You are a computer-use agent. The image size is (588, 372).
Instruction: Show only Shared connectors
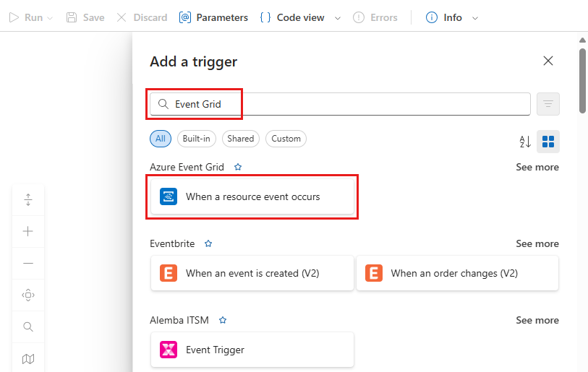tap(240, 139)
